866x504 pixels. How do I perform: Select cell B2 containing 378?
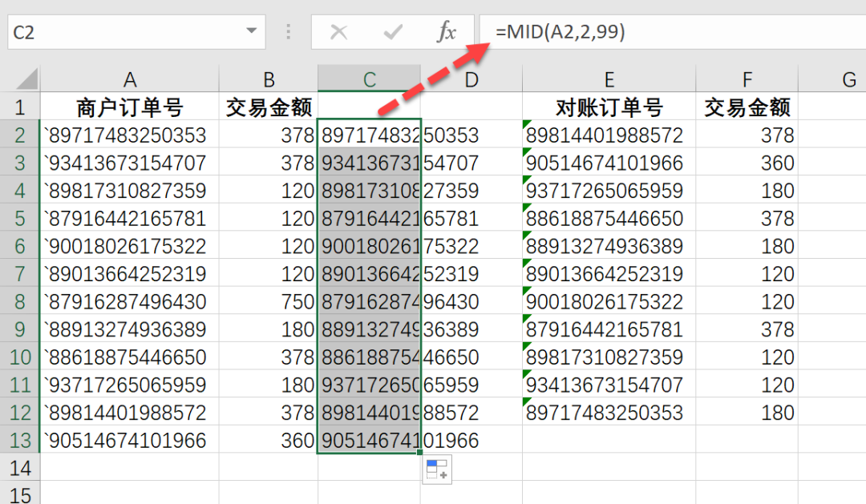(268, 135)
